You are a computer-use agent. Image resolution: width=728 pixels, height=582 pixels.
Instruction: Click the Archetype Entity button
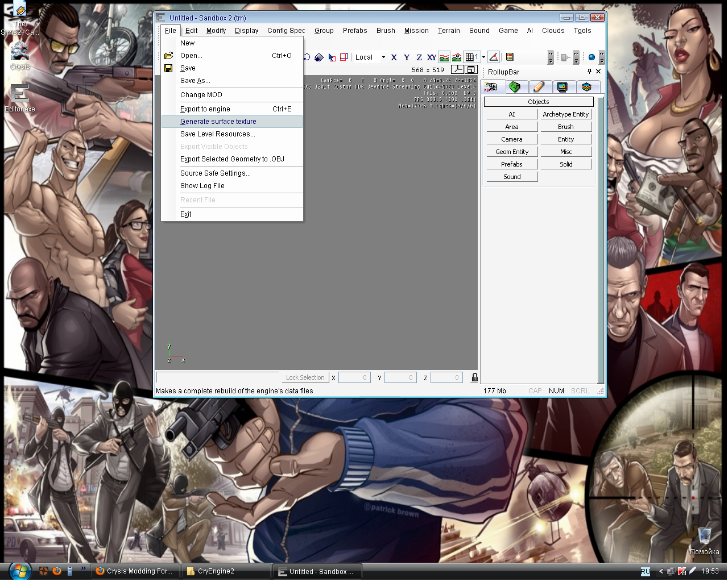[565, 114]
